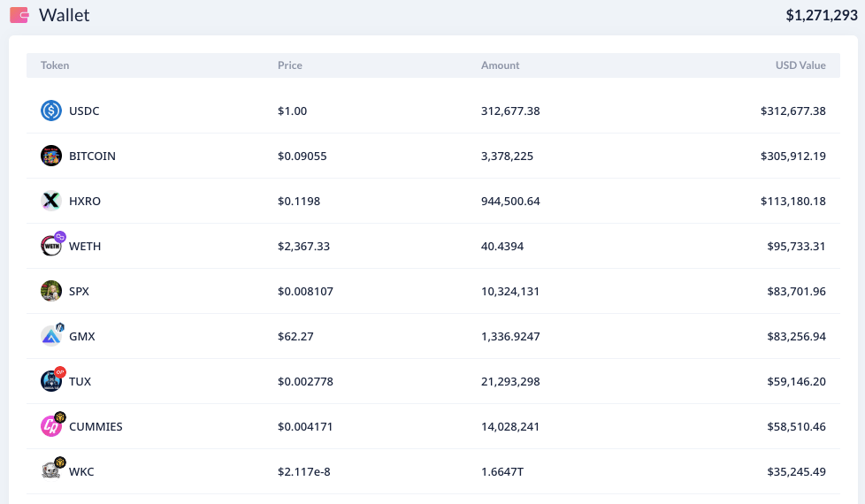
Task: Click USDC price $1.00
Action: (x=292, y=111)
